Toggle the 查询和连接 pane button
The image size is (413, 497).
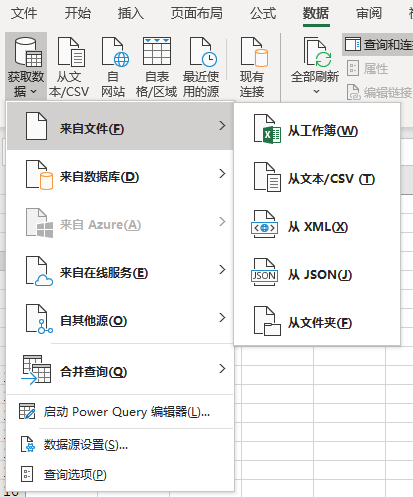tap(377, 44)
